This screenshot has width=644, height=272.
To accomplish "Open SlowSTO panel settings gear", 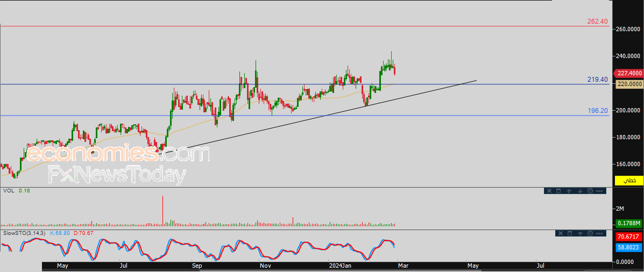I will tap(590, 233).
